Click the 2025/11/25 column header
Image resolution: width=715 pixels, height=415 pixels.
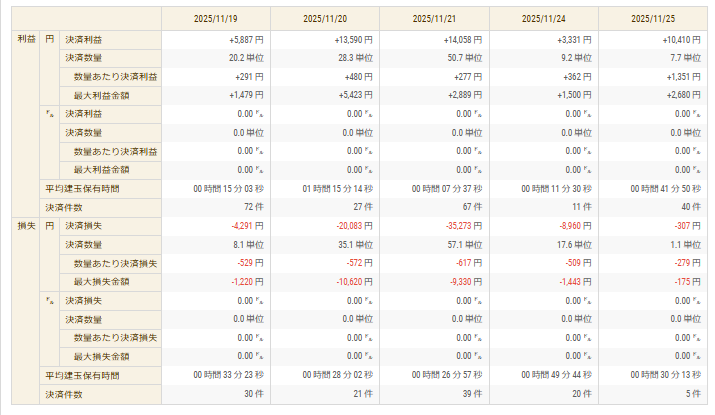pos(653,19)
